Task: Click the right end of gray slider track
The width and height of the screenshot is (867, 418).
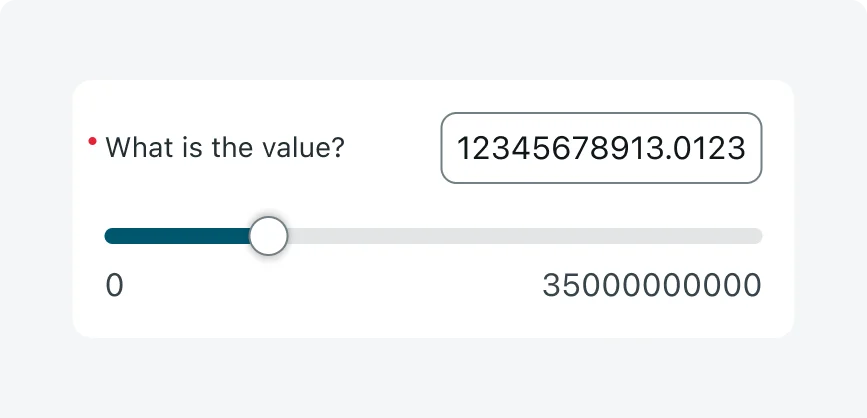Action: (757, 236)
